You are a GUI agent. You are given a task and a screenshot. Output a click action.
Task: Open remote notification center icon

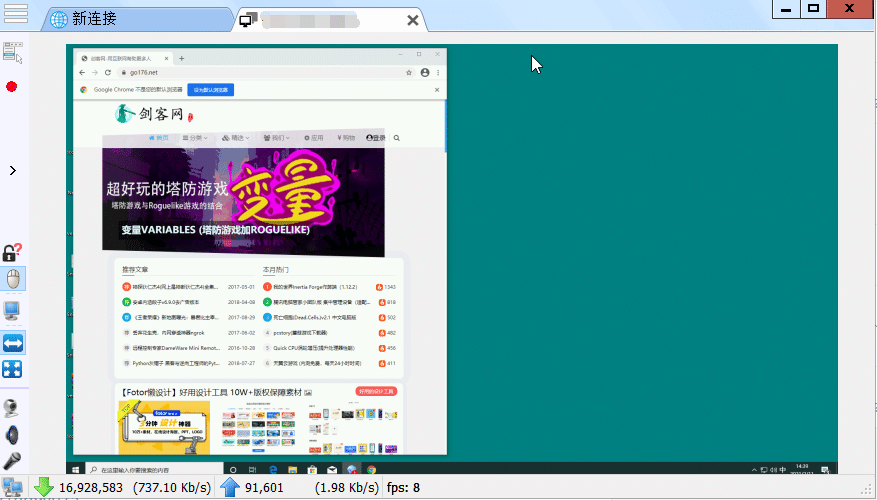[x=825, y=470]
